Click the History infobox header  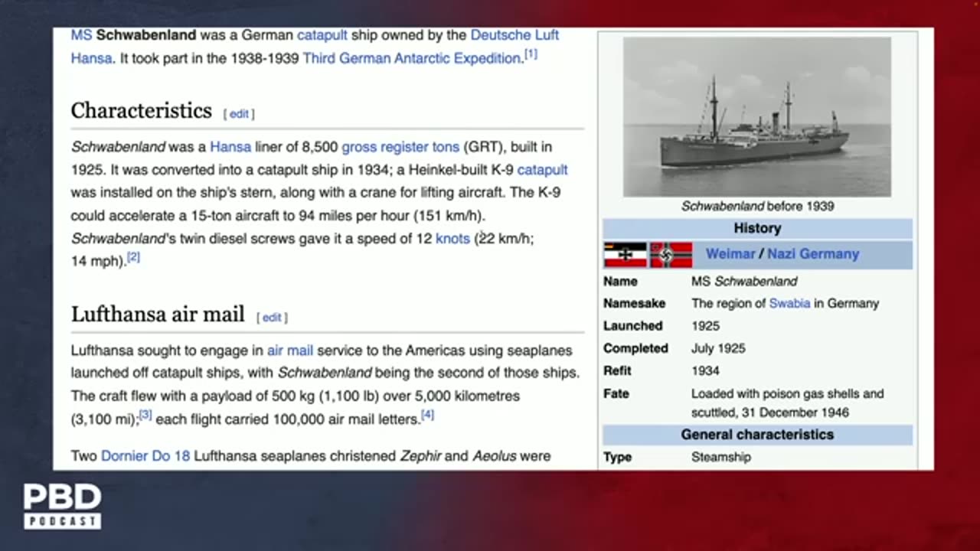(757, 229)
